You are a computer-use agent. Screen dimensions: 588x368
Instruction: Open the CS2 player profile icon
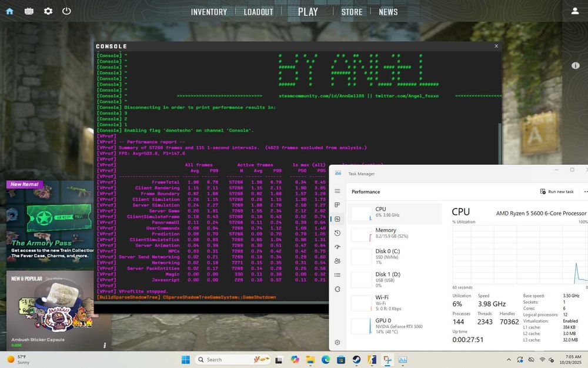coord(575,11)
